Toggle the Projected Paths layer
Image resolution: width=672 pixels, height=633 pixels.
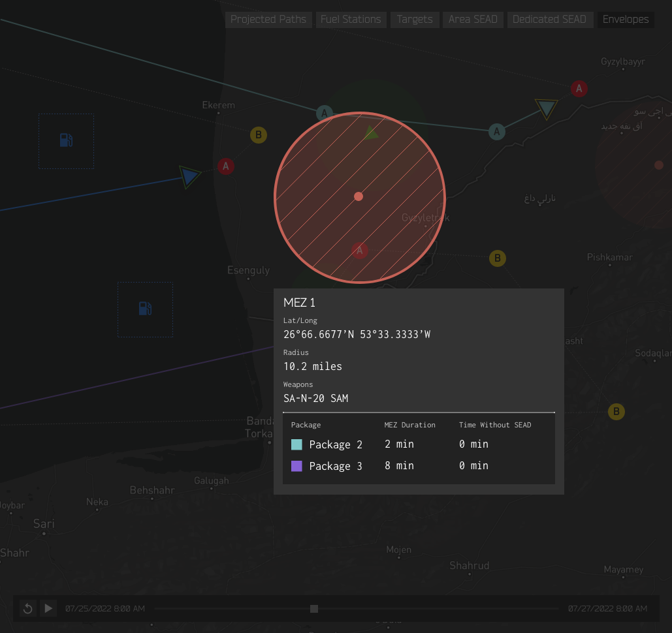coord(268,20)
